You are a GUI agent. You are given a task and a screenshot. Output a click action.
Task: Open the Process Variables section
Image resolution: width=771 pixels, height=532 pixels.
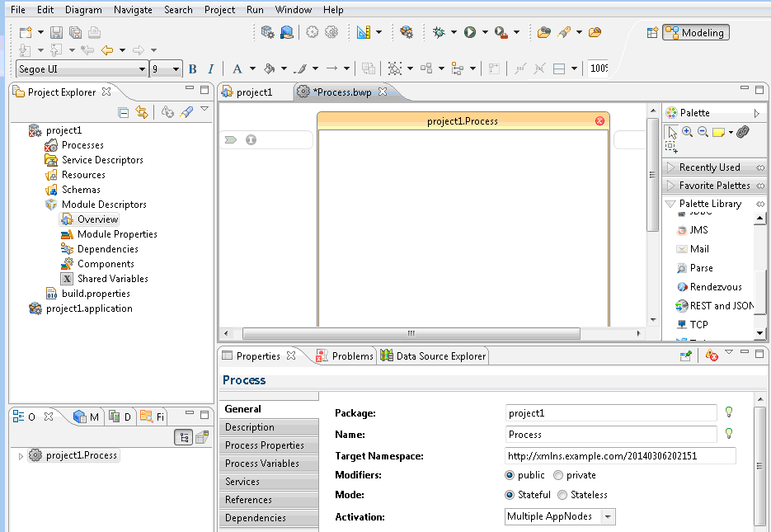coord(262,464)
